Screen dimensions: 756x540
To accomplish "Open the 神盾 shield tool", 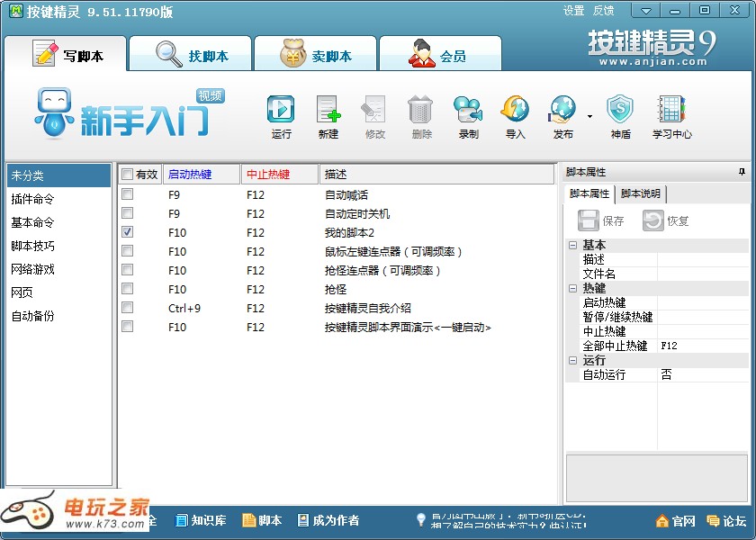I will click(x=620, y=111).
